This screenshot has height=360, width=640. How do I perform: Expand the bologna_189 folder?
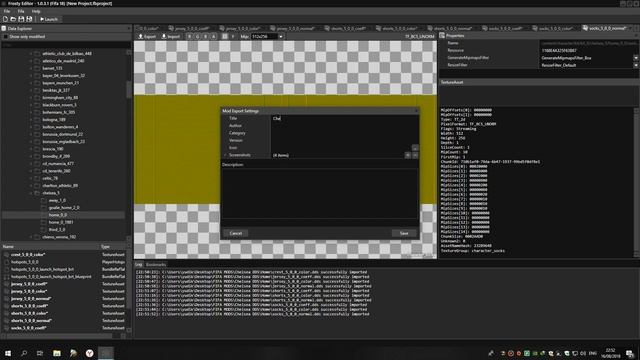click(31, 120)
